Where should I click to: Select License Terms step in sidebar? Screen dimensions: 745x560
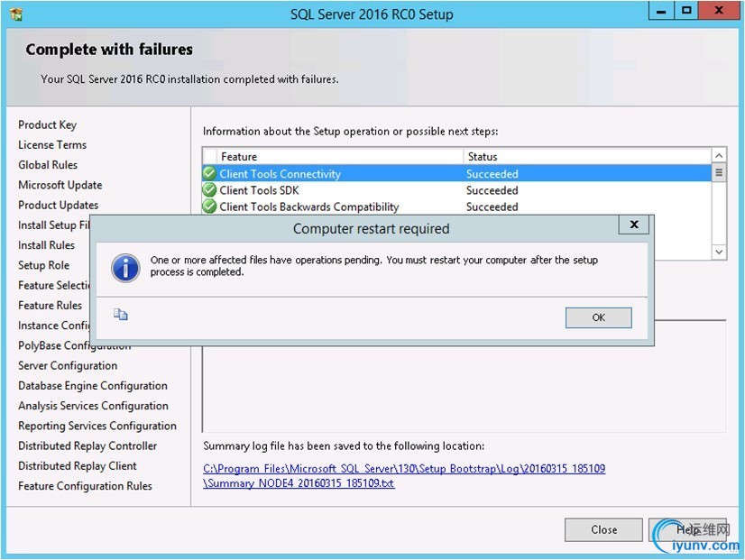coord(52,145)
